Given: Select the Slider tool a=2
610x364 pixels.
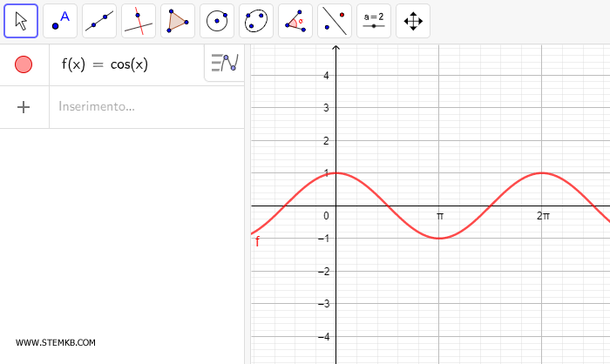Looking at the screenshot, I should [374, 20].
